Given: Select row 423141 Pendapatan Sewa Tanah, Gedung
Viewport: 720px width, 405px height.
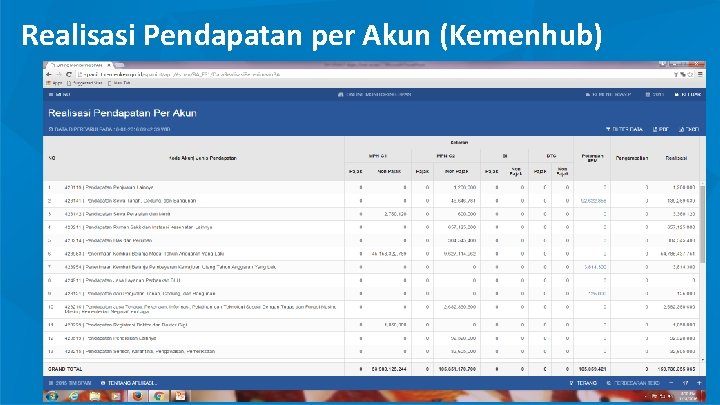Looking at the screenshot, I should [371, 201].
